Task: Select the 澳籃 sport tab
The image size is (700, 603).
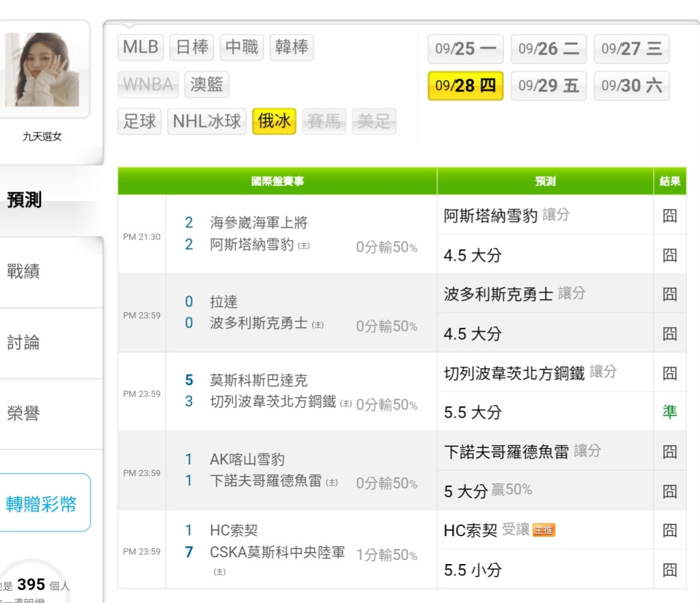Action: (x=206, y=84)
